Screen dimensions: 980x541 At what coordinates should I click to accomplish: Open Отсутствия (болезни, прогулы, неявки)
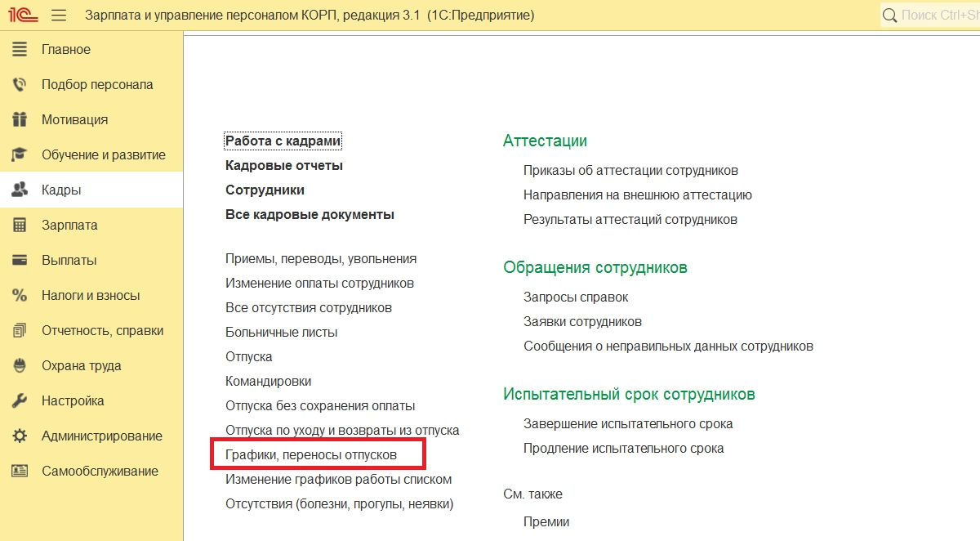(339, 504)
